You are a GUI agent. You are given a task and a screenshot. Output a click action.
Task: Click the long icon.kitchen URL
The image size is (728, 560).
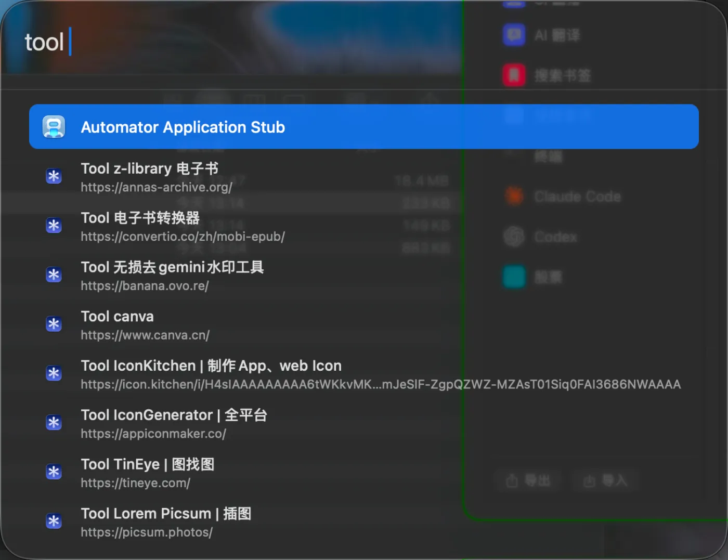coord(381,384)
